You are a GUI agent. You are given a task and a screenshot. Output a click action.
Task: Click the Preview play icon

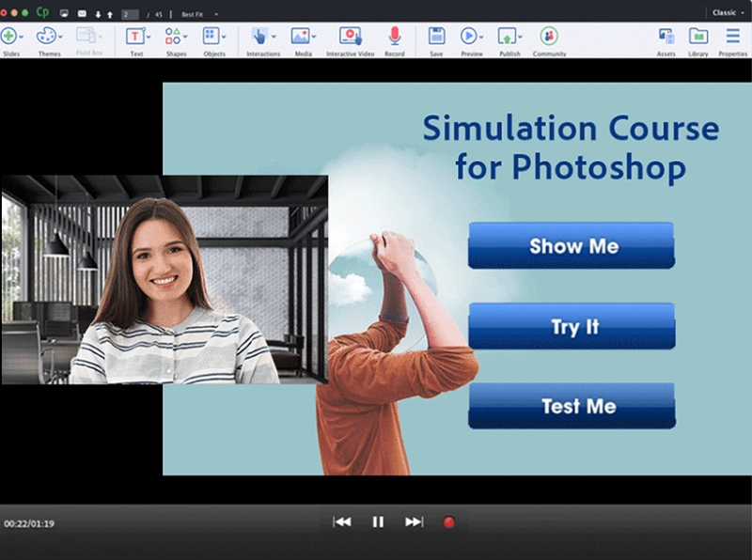[468, 36]
